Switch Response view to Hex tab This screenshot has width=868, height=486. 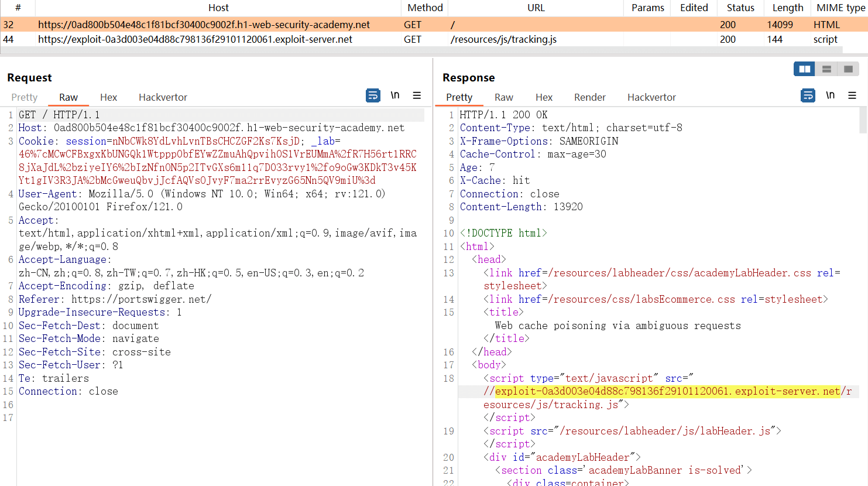click(x=544, y=97)
